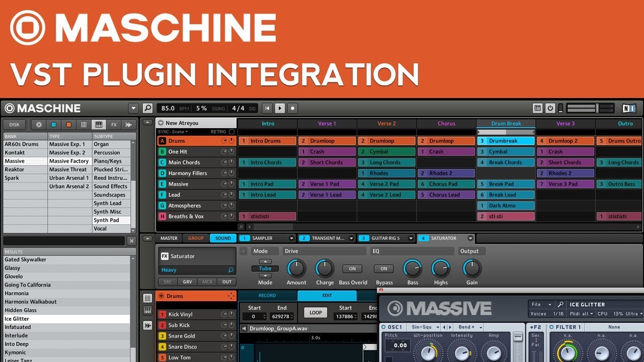
Task: Open the Guitar Rig 5 slot dropdown
Action: pos(411,238)
